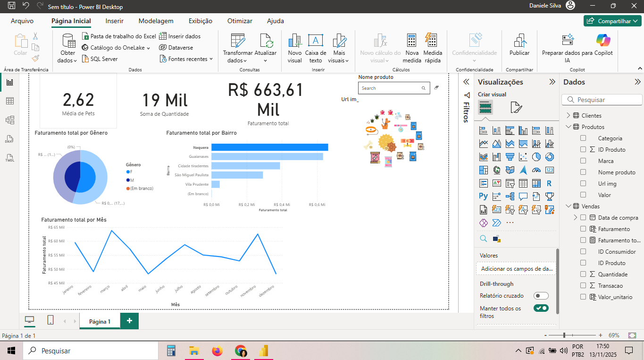Insert a Caixa de texto

[x=315, y=43]
